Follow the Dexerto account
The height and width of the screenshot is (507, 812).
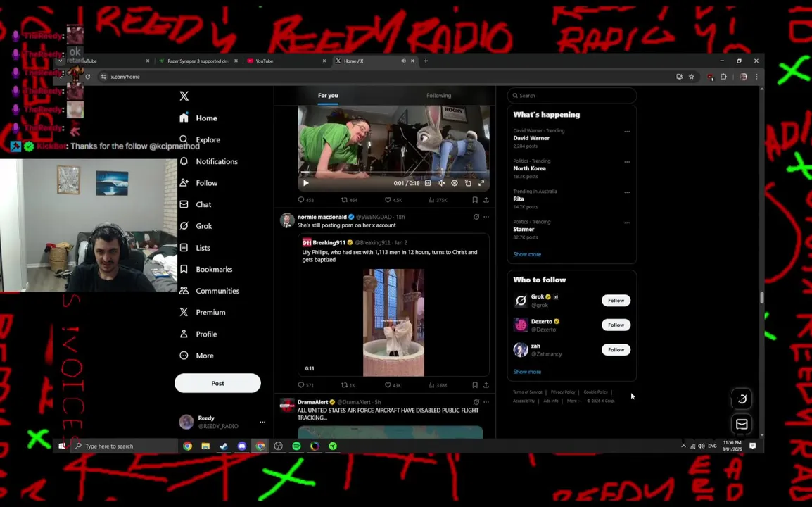(x=616, y=325)
